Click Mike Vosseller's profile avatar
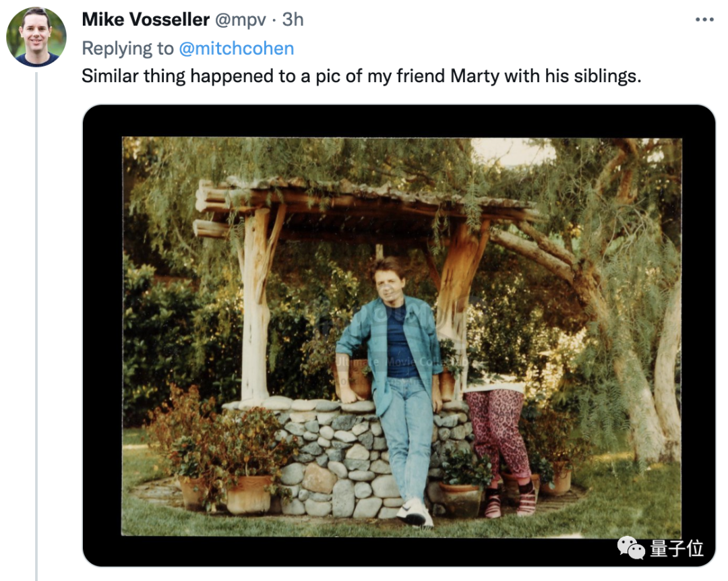The width and height of the screenshot is (728, 581). [36, 37]
